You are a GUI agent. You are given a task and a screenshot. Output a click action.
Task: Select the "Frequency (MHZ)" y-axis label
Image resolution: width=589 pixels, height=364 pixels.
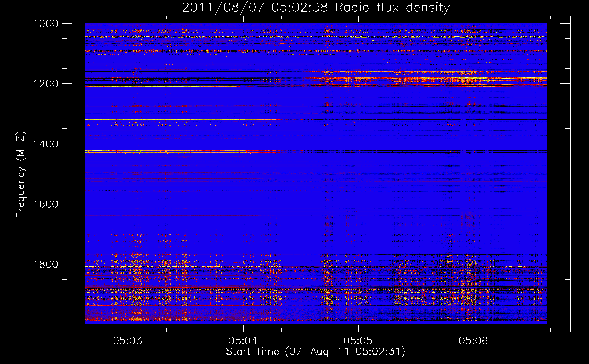(x=21, y=175)
